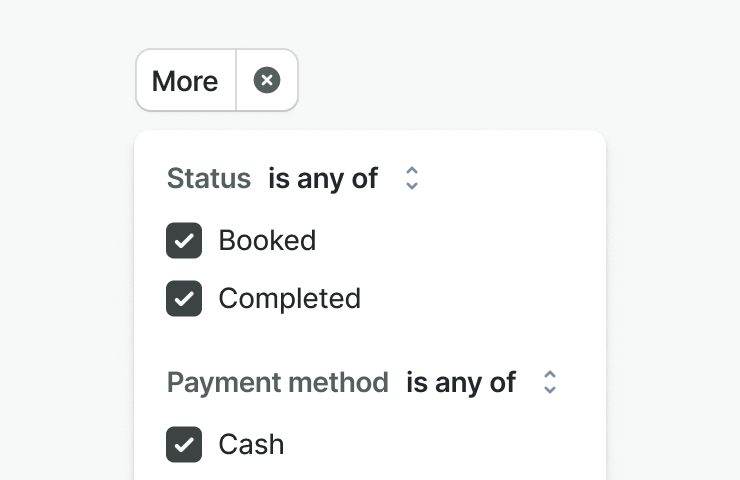Click the checkmark icon next to Cash
Viewport: 740px width, 480px height.
tap(184, 444)
